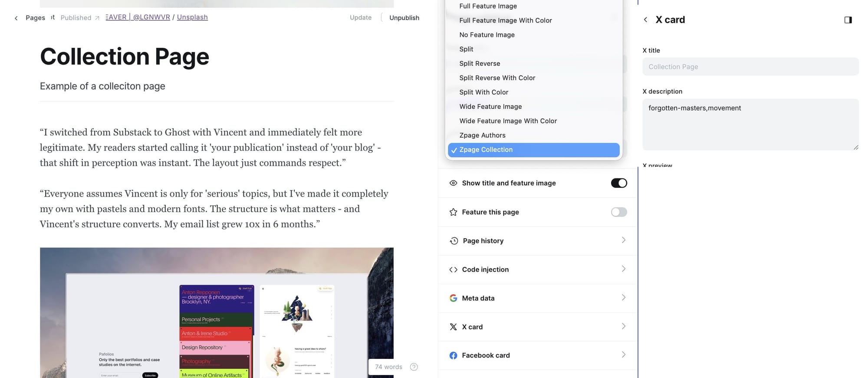Expand the X card row chevron
Image resolution: width=868 pixels, height=378 pixels.
click(x=624, y=326)
